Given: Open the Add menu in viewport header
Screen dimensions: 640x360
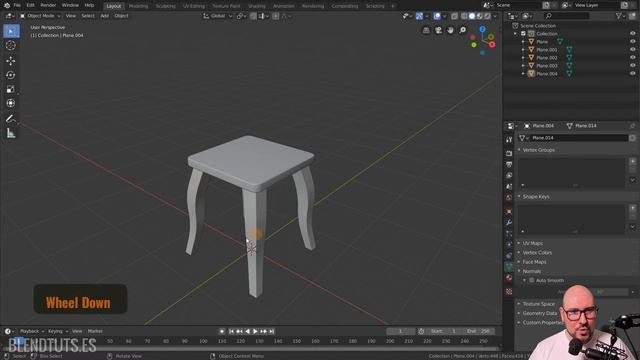Looking at the screenshot, I should click(104, 16).
